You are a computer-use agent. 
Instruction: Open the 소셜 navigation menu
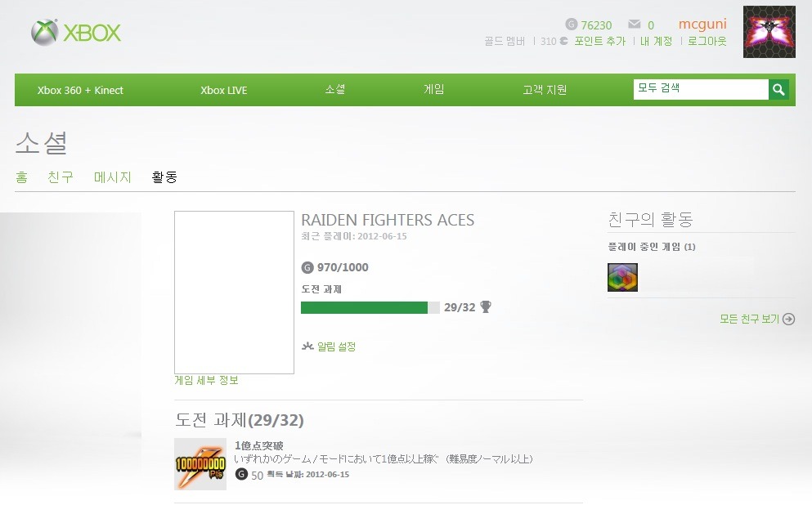pyautogui.click(x=334, y=90)
